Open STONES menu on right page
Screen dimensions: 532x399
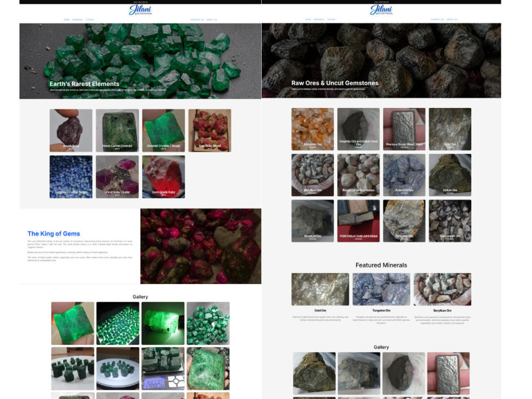coord(331,19)
